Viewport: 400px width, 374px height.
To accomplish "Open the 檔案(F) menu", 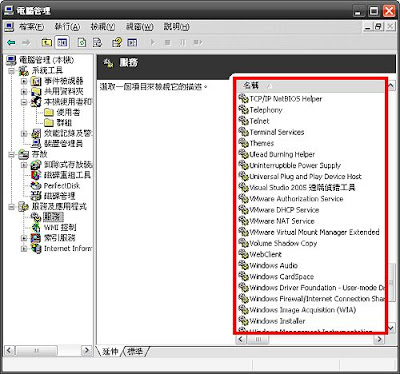I will click(x=31, y=27).
